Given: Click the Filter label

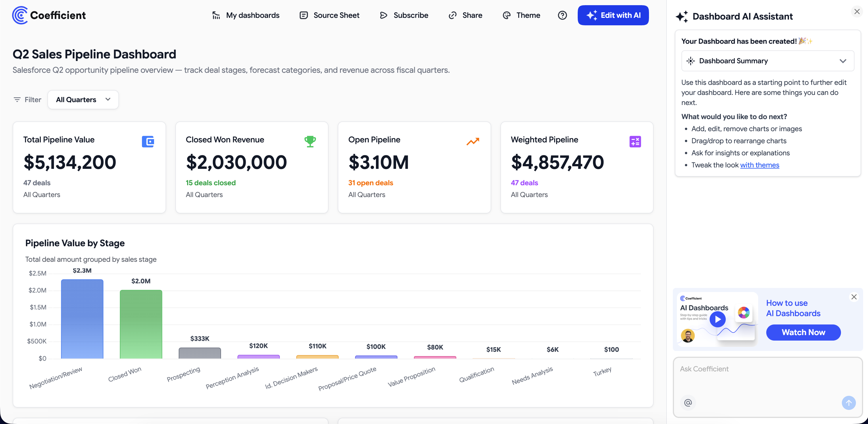Looking at the screenshot, I should [33, 100].
